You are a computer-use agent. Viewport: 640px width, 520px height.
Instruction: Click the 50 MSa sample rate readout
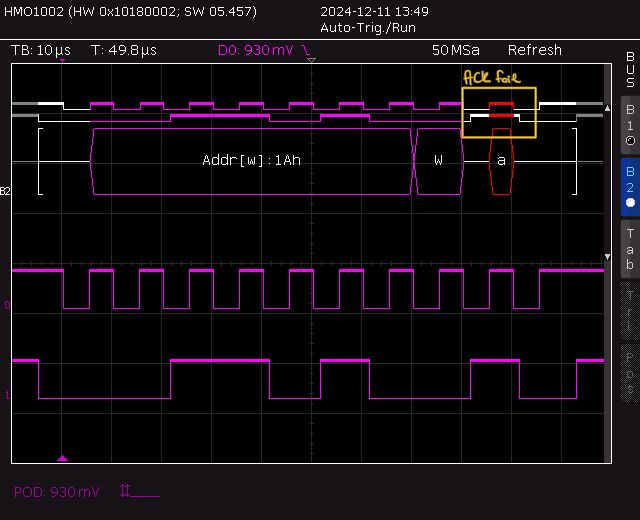pyautogui.click(x=454, y=50)
